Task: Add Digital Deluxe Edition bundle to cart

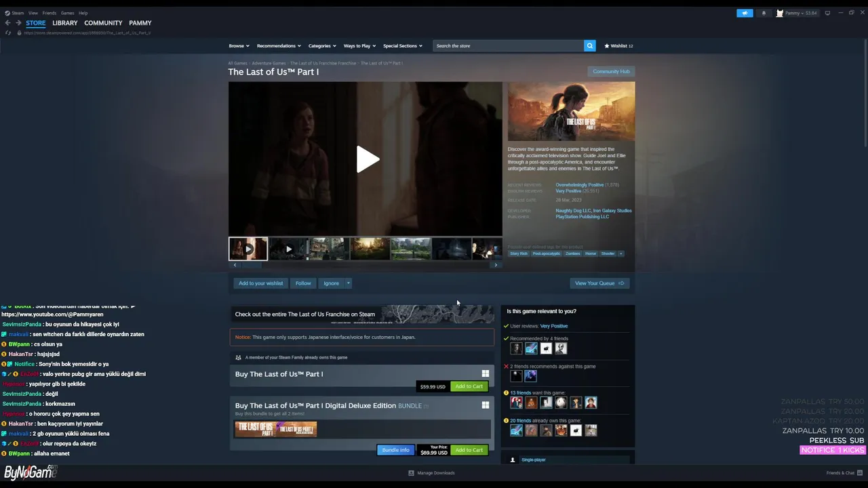Action: tap(469, 450)
